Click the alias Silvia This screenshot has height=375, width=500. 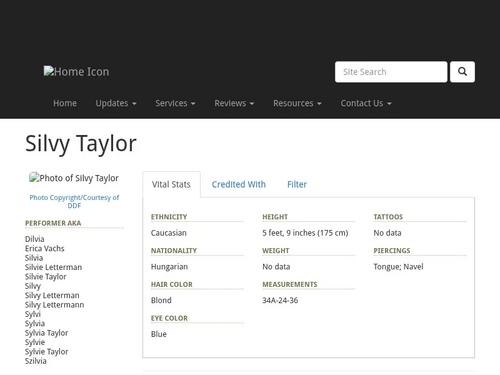pyautogui.click(x=34, y=258)
